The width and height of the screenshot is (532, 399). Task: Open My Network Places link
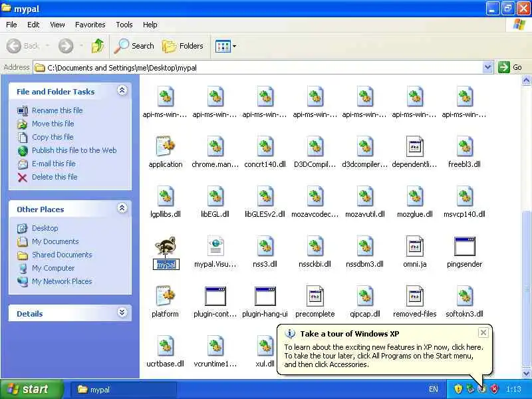62,281
